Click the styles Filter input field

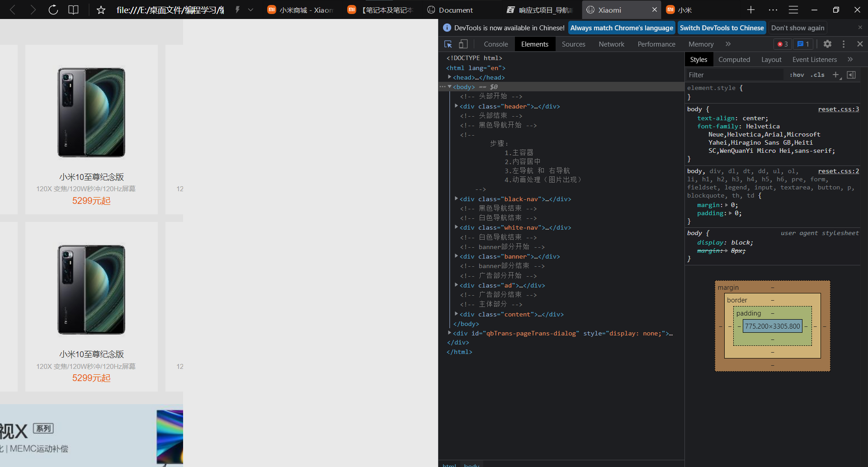(735, 75)
